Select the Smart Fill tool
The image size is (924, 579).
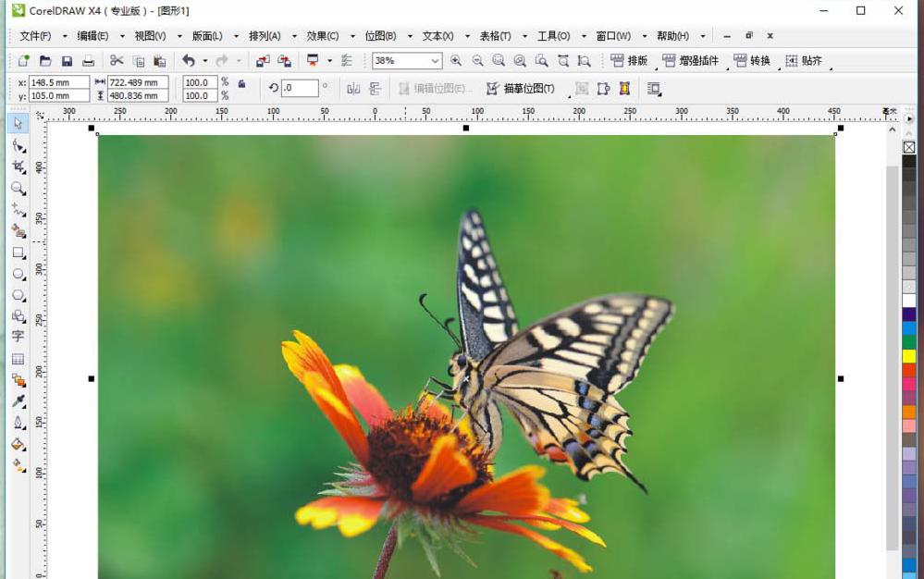click(x=18, y=231)
